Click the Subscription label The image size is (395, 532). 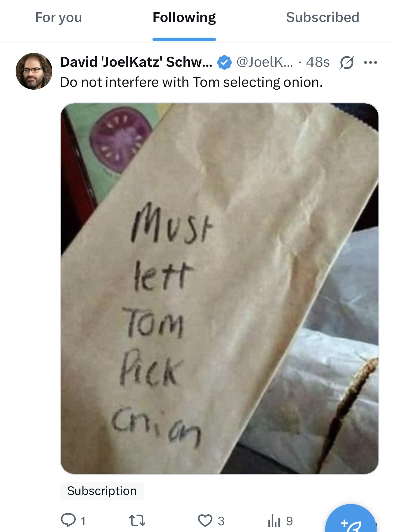point(102,491)
